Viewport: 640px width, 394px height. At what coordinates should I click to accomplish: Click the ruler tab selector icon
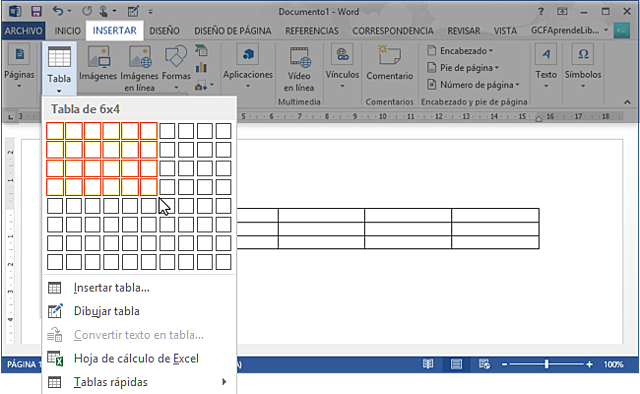[10, 117]
